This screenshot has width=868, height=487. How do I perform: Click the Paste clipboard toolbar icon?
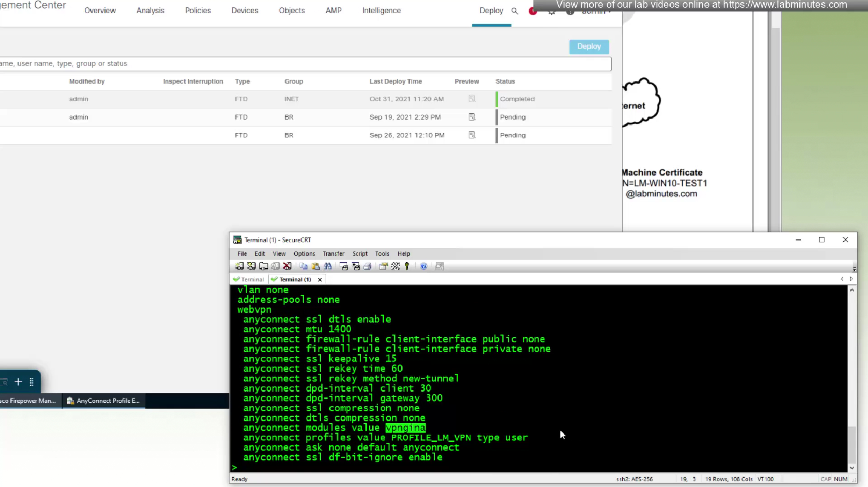(316, 266)
